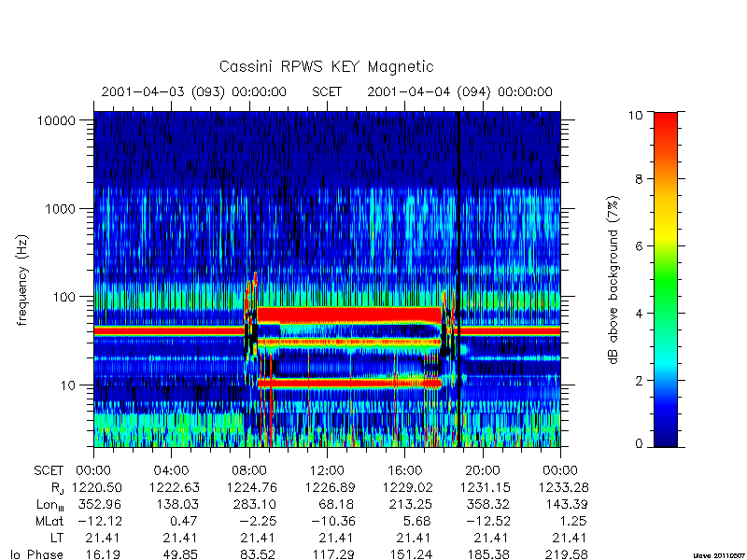Click the "dB above background (7%)" colorbar title

(x=614, y=280)
